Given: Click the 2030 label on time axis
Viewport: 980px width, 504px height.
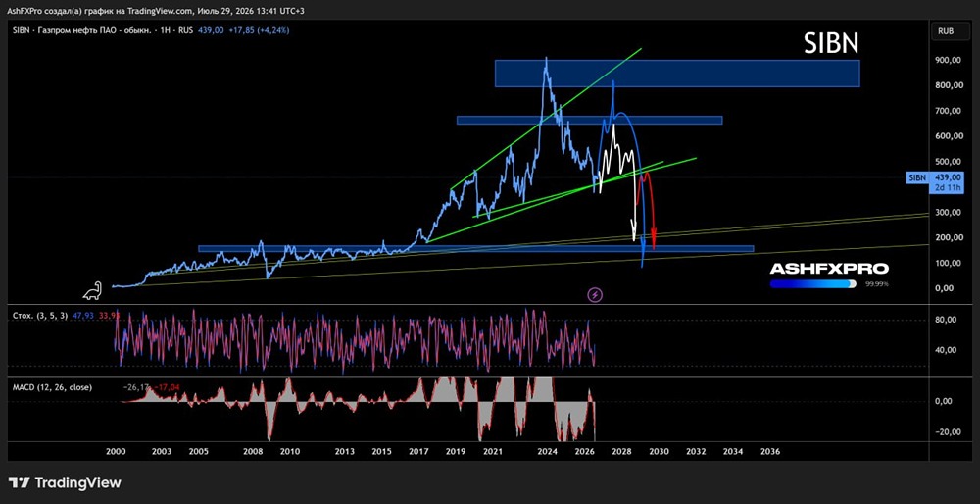Looking at the screenshot, I should pyautogui.click(x=659, y=451).
